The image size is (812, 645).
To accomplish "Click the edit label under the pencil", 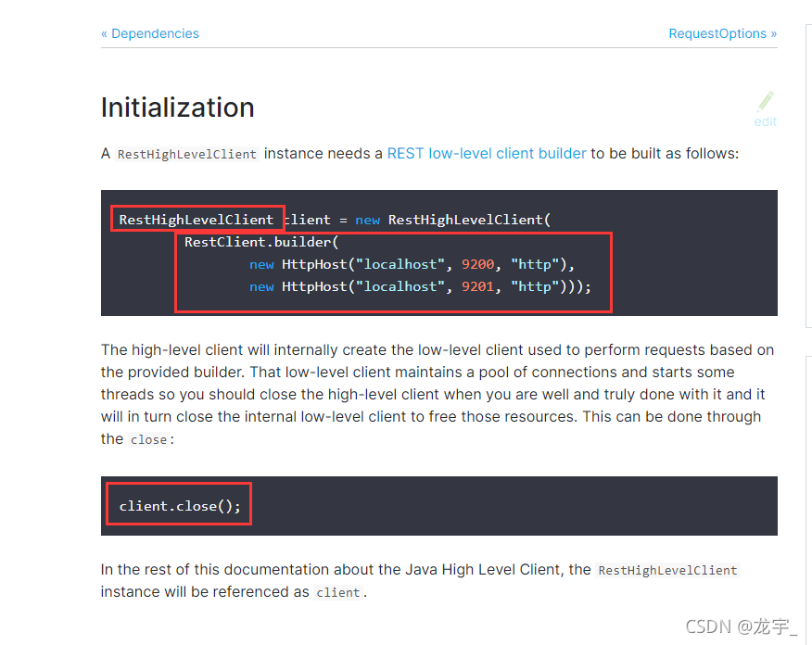I will [765, 121].
